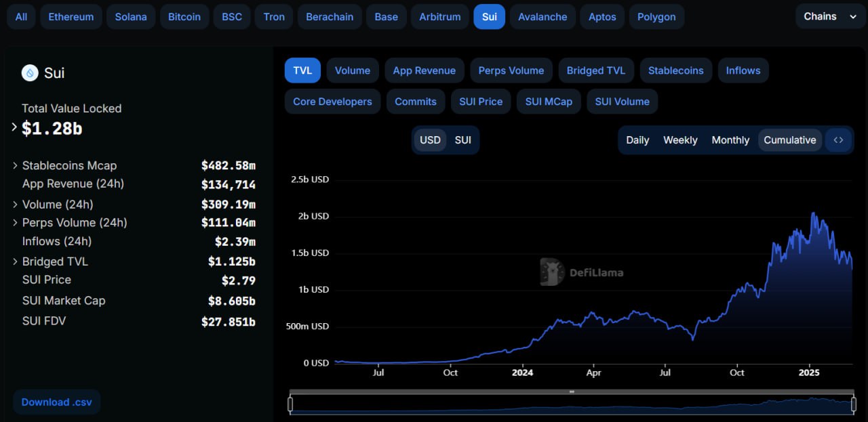The image size is (868, 422).
Task: Click the $2.79 SUI price value
Action: coord(239,280)
